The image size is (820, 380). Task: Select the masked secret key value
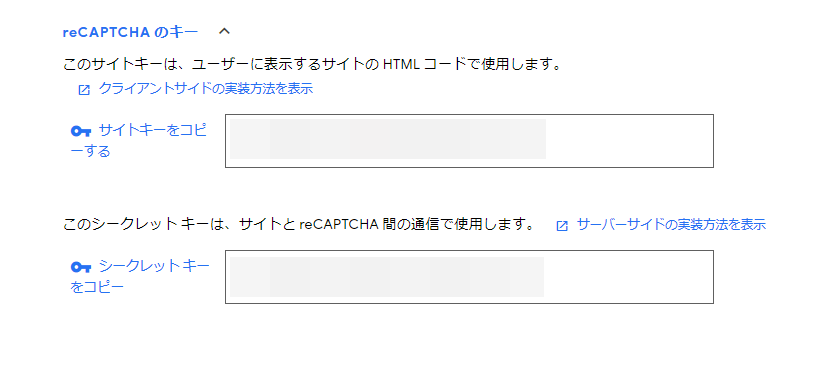click(x=386, y=277)
